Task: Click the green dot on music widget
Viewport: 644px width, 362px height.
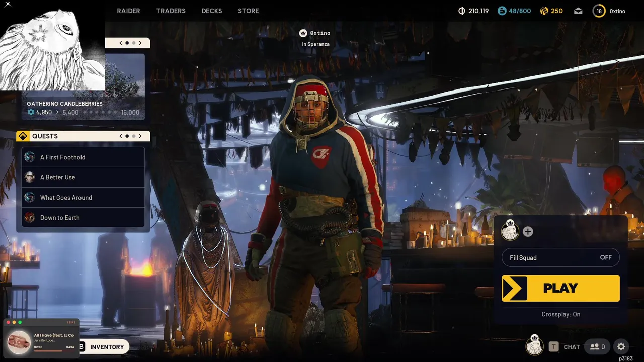Action: pos(20,322)
